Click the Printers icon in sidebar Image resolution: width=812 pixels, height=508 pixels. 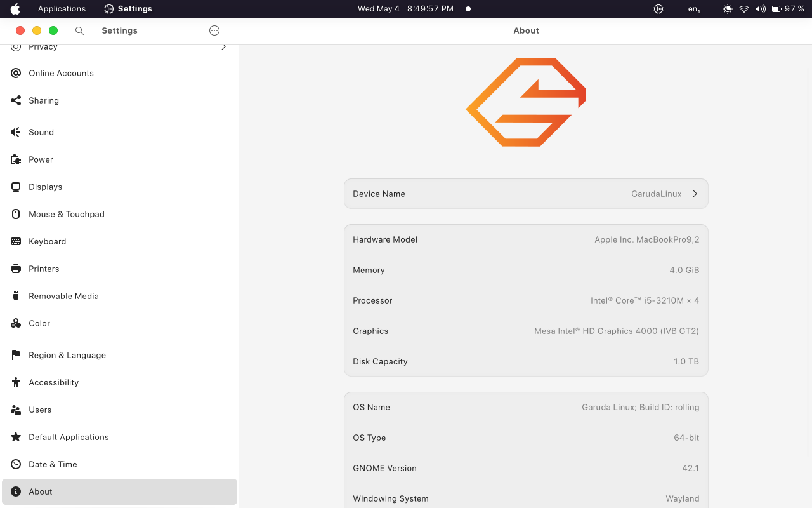pyautogui.click(x=16, y=269)
